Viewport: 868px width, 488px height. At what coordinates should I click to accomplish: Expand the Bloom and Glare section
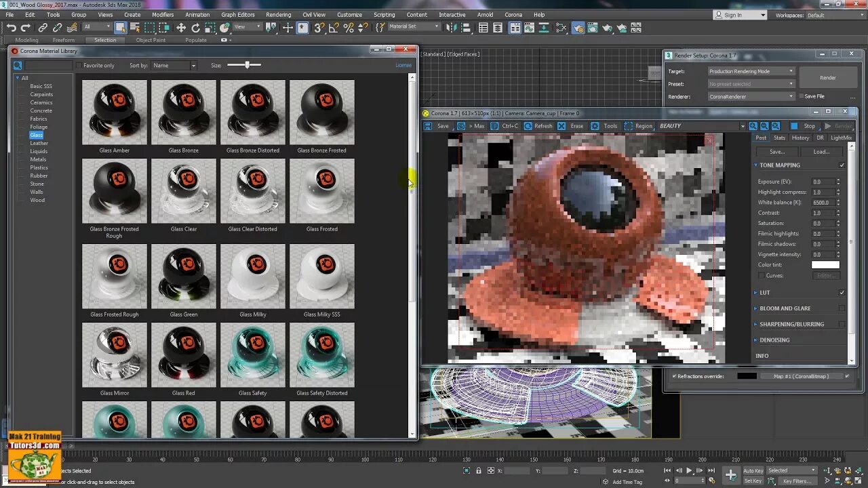pyautogui.click(x=785, y=308)
